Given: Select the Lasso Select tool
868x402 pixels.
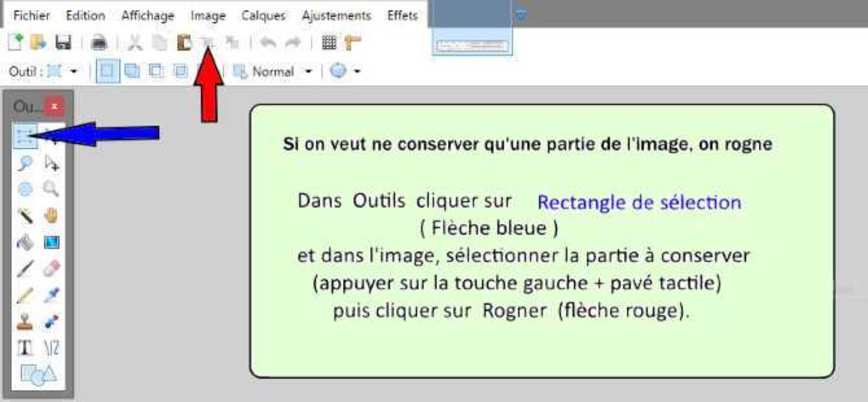Looking at the screenshot, I should click(x=25, y=163).
